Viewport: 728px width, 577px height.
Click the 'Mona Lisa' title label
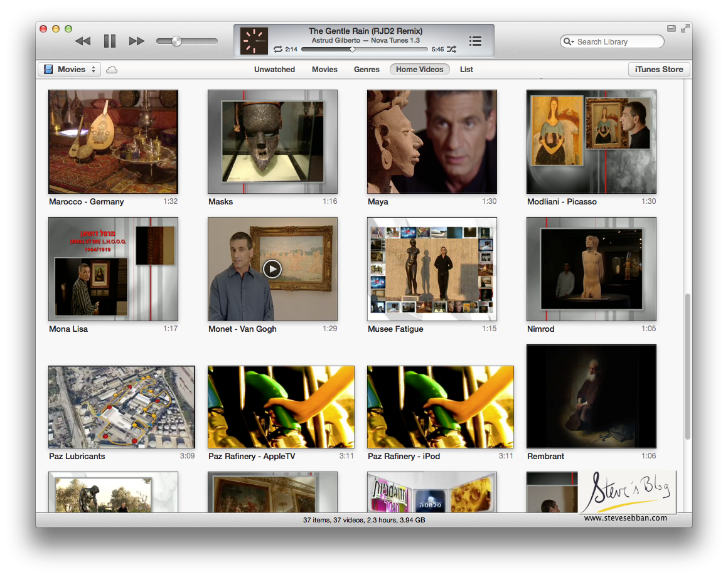(x=68, y=329)
